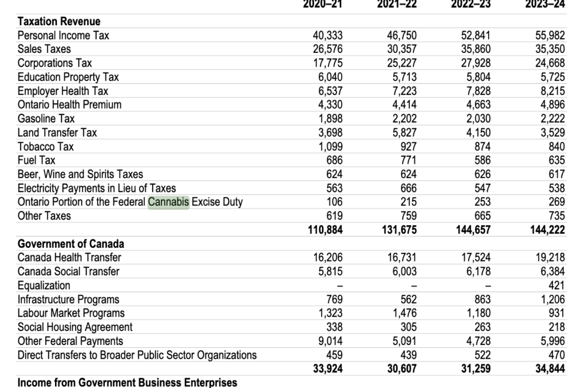Click Beer, Wine and Spirits Taxes label

[x=80, y=174]
